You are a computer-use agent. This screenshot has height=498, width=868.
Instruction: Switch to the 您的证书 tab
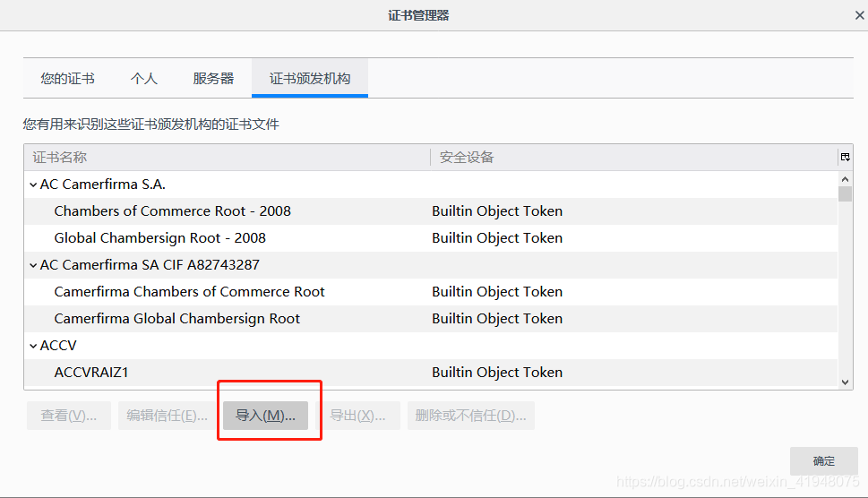pos(67,79)
